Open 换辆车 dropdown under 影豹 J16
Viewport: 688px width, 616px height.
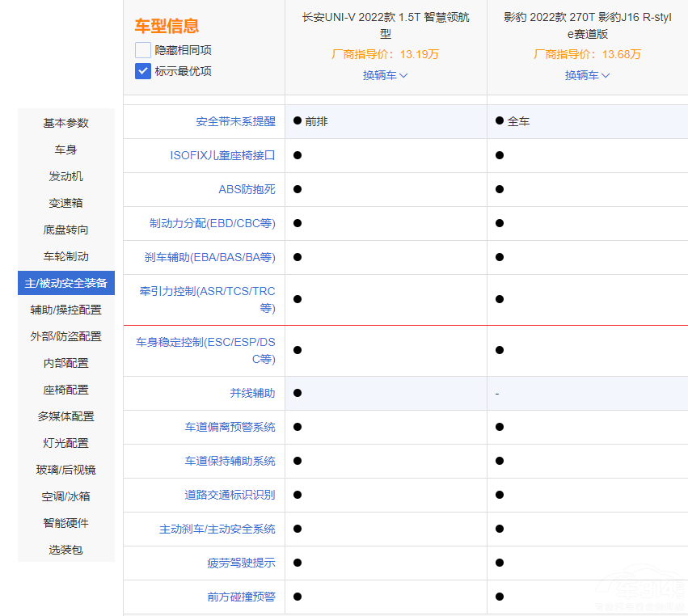point(587,75)
